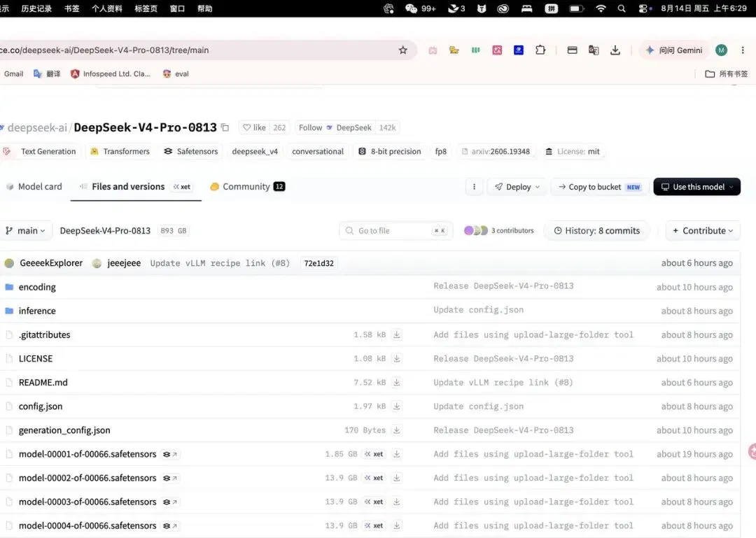Screen dimensions: 756x538
Task: Open the 问问 Gemini button
Action: point(675,50)
